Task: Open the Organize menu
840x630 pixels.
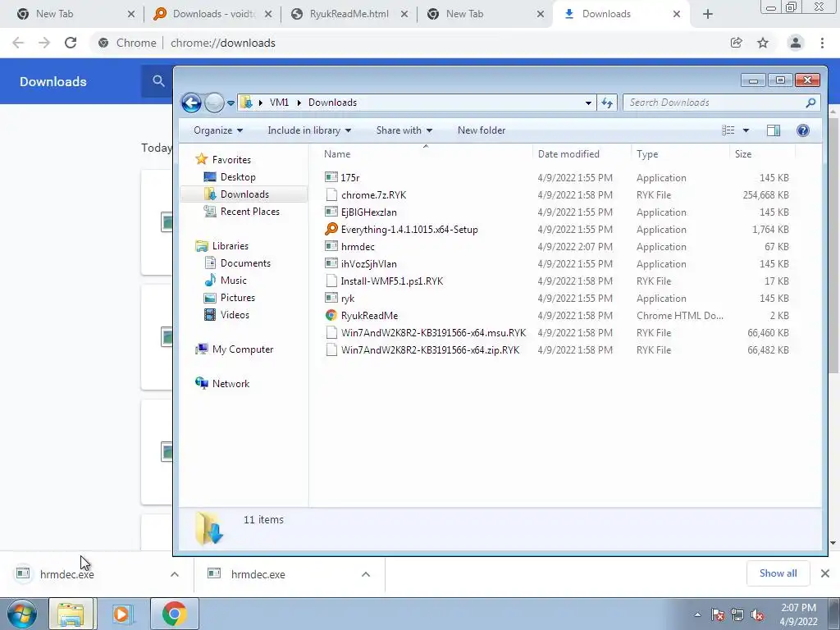Action: coord(218,130)
